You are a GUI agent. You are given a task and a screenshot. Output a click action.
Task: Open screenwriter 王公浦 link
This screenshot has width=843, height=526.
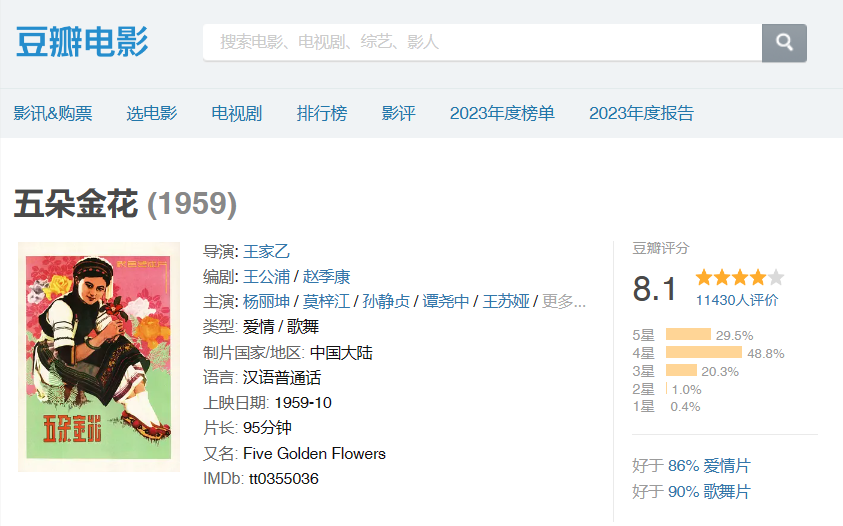click(267, 277)
